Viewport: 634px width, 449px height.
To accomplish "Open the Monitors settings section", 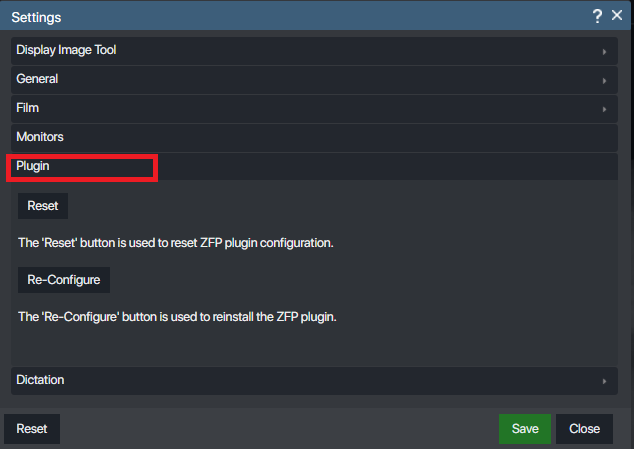I will (x=40, y=137).
